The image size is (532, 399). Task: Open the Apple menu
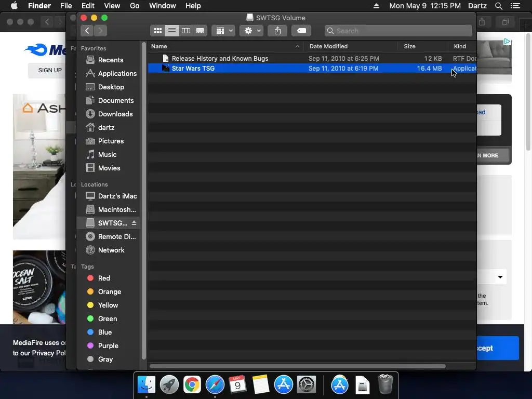pos(14,6)
